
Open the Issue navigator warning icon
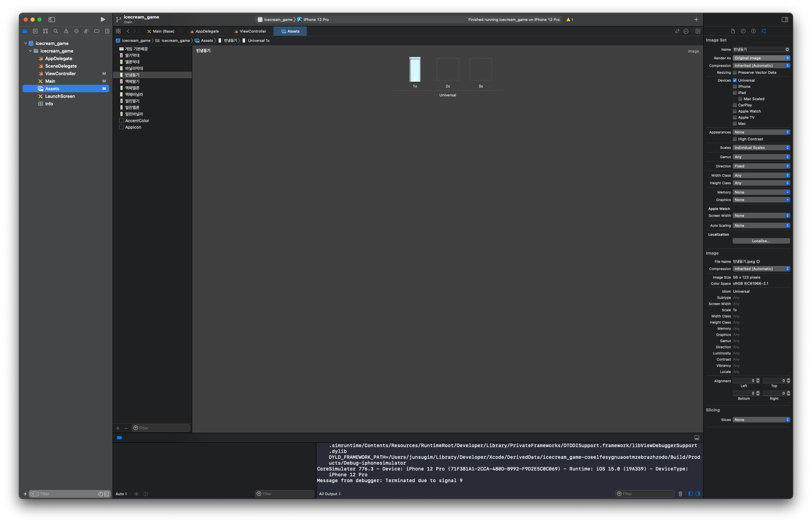point(66,31)
